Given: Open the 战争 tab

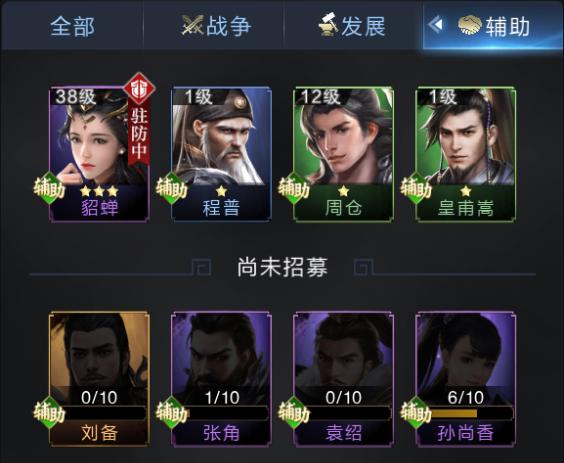Looking at the screenshot, I should [214, 26].
